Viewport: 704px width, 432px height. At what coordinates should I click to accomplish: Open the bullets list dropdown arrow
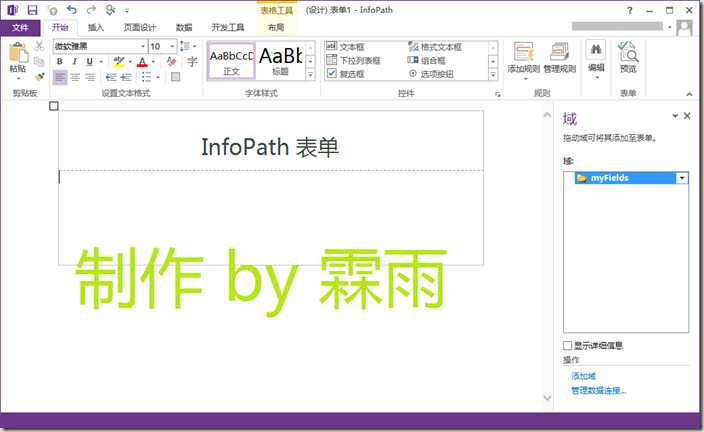coord(158,77)
